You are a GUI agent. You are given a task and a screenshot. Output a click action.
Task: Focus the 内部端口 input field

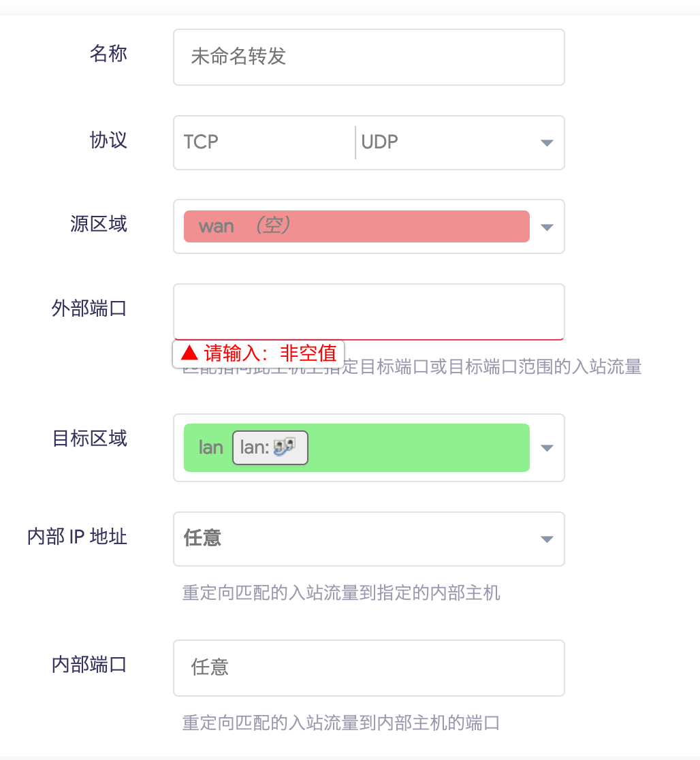coord(368,667)
